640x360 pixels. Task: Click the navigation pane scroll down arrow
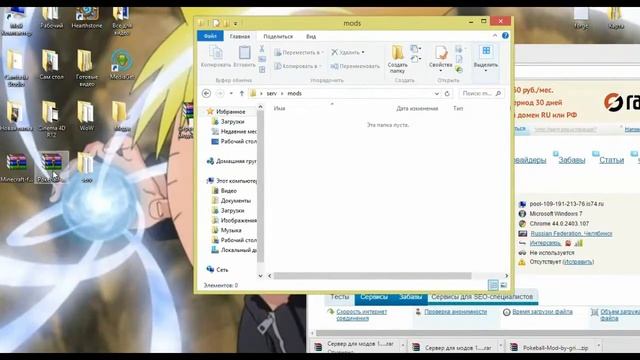(260, 276)
